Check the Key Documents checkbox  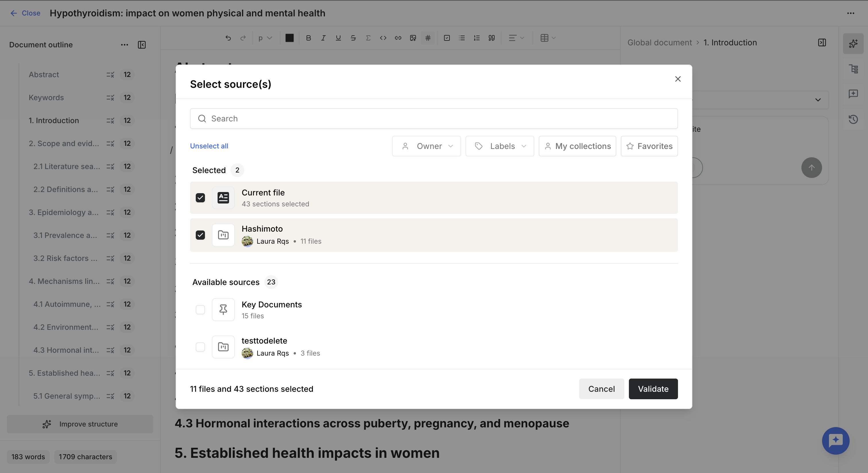point(200,310)
